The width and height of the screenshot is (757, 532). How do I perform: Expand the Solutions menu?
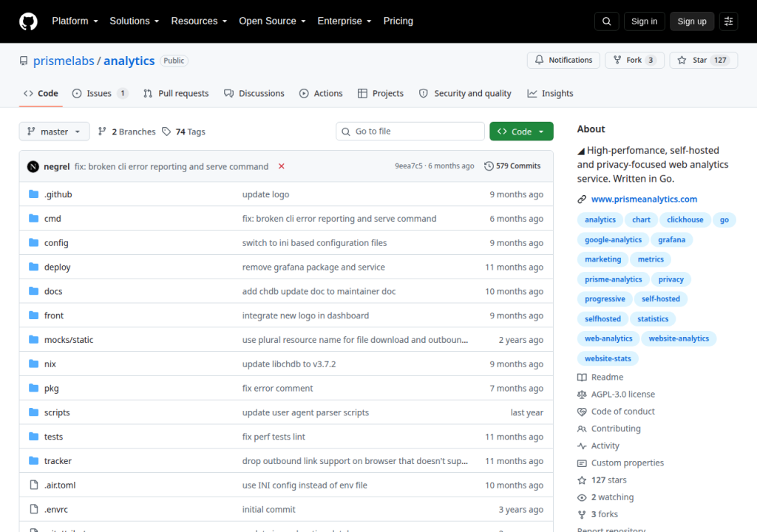135,21
